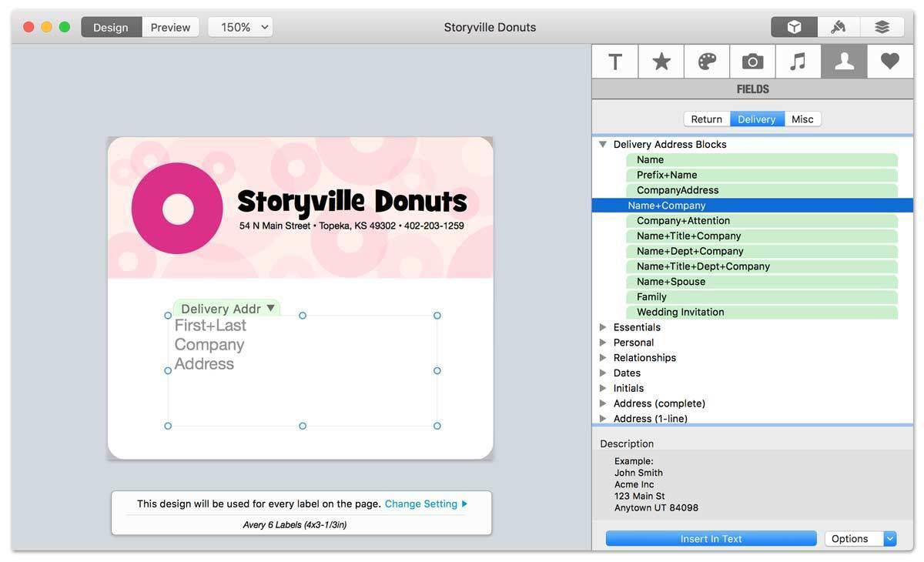
Task: Expand the Personal group
Action: [603, 343]
